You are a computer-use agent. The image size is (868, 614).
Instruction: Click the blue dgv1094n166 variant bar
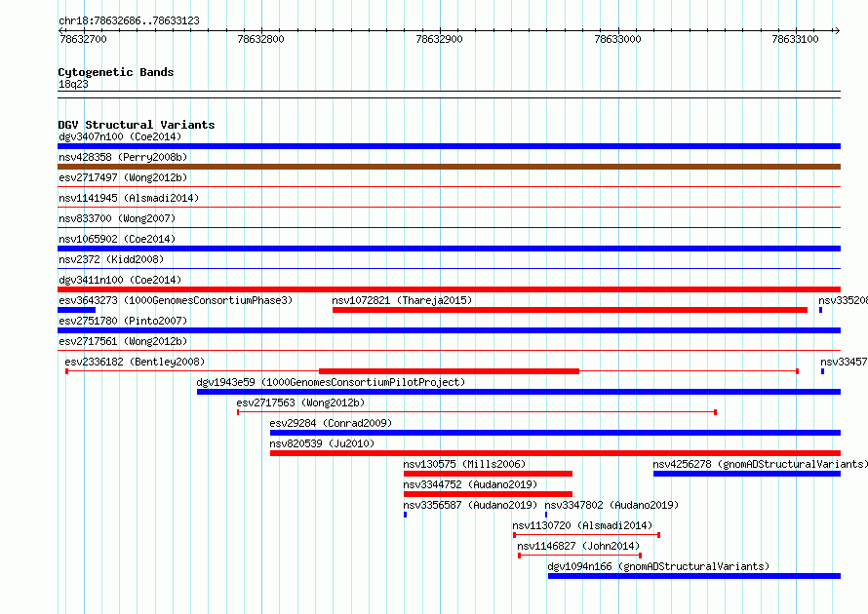pos(694,576)
